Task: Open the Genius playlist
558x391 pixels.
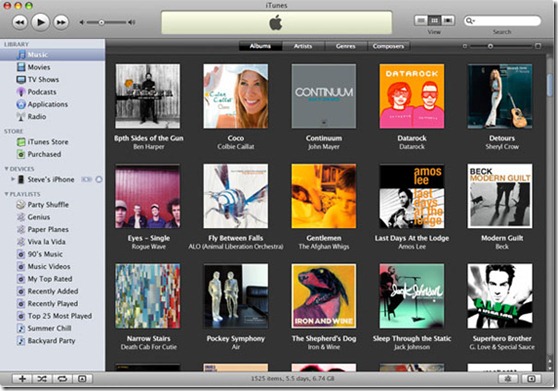Action: pyautogui.click(x=52, y=217)
